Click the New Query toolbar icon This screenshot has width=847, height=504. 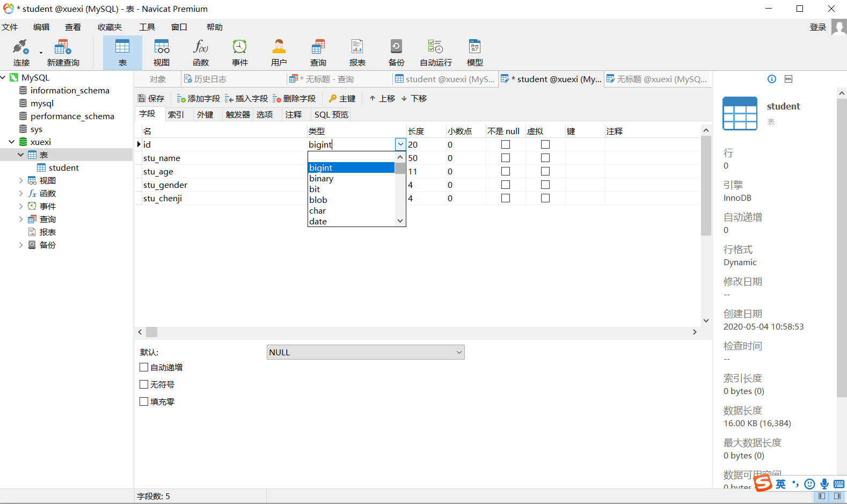coord(63,53)
